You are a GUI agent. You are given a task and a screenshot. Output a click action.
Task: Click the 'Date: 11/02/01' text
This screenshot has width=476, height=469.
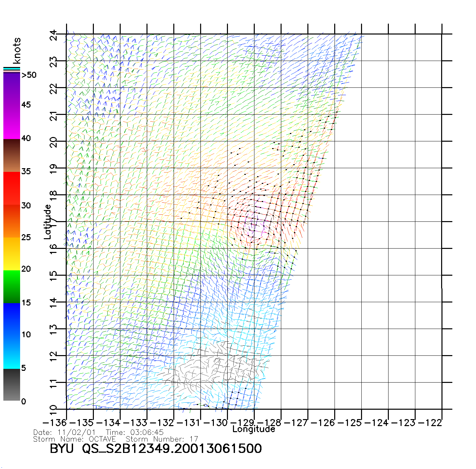pos(64,432)
